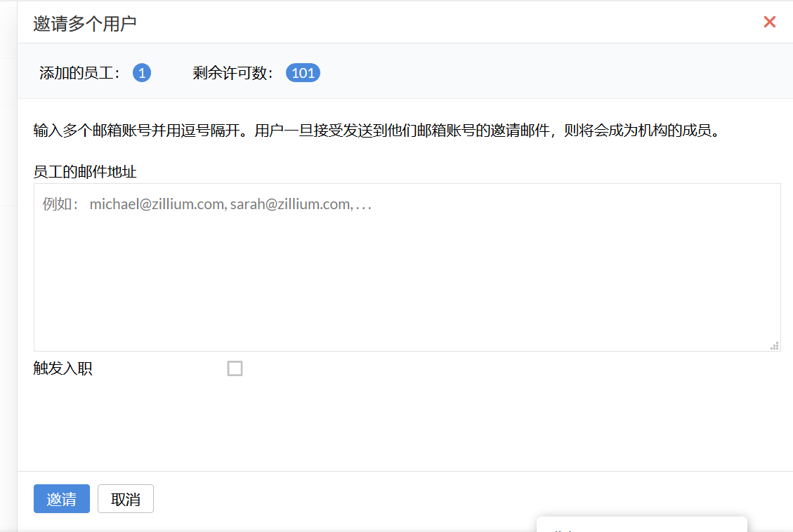The width and height of the screenshot is (793, 532).
Task: Click the 邀请多个用户 dialog title
Action: point(85,23)
